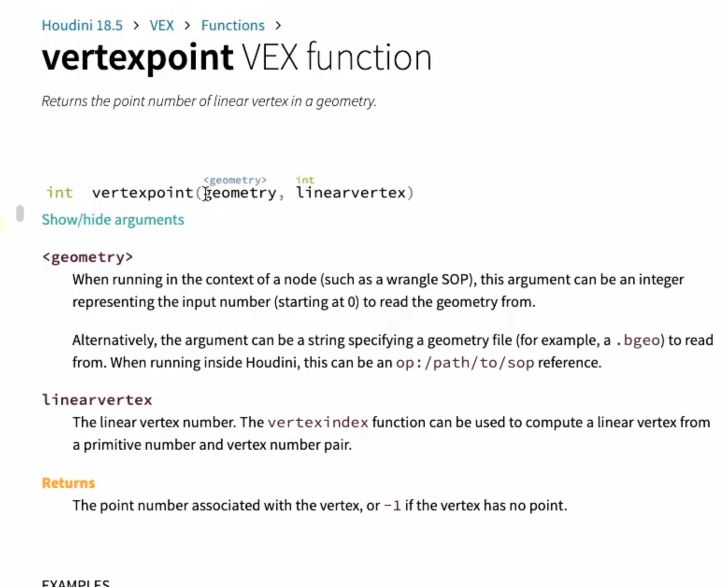Image resolution: width=728 pixels, height=587 pixels.
Task: Open the vertexindex function link
Action: pos(318,423)
